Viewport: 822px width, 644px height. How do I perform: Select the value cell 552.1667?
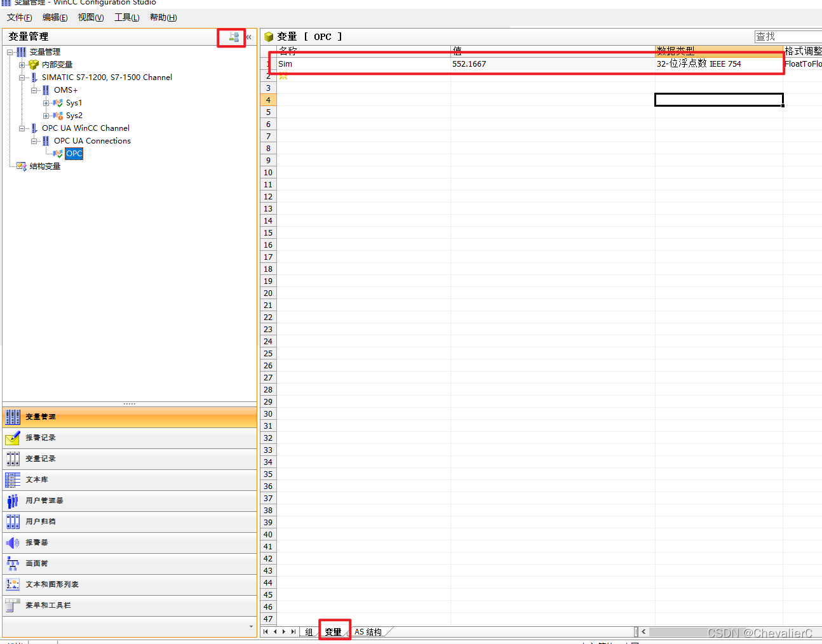tap(553, 64)
